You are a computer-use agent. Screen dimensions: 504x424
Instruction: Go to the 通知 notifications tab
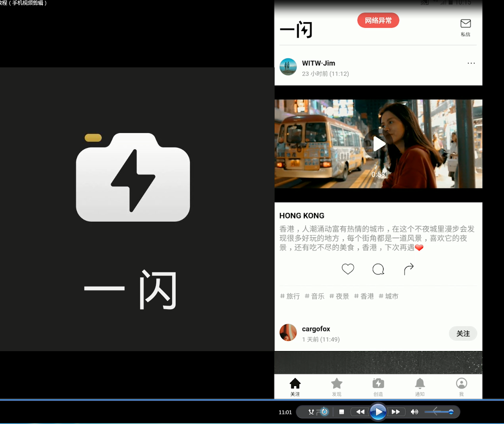420,386
